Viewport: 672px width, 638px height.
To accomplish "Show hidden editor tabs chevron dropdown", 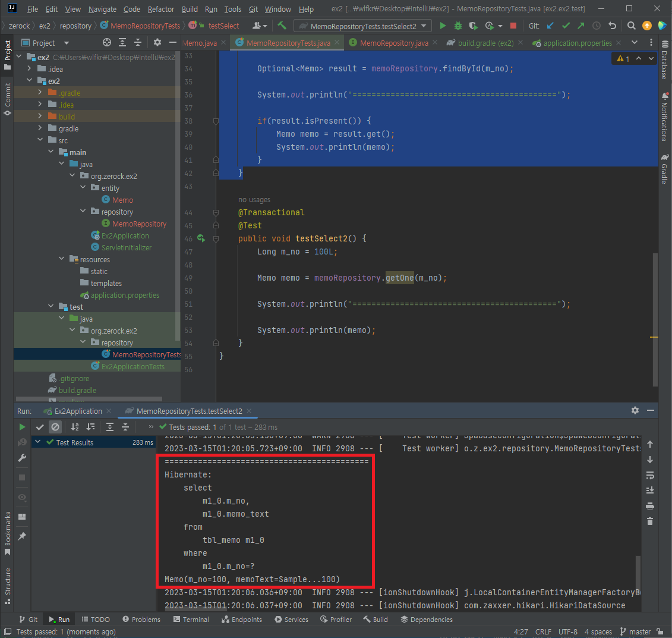I will (x=635, y=42).
